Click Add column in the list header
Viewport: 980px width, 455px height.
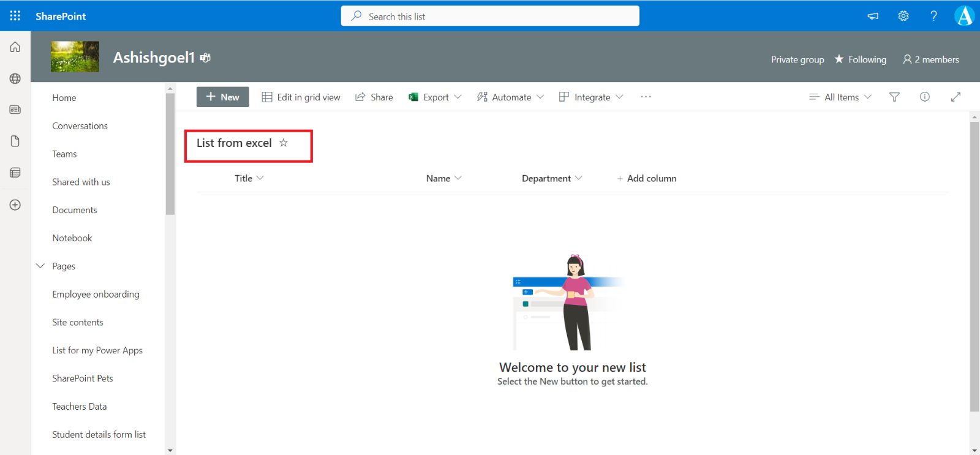(647, 178)
